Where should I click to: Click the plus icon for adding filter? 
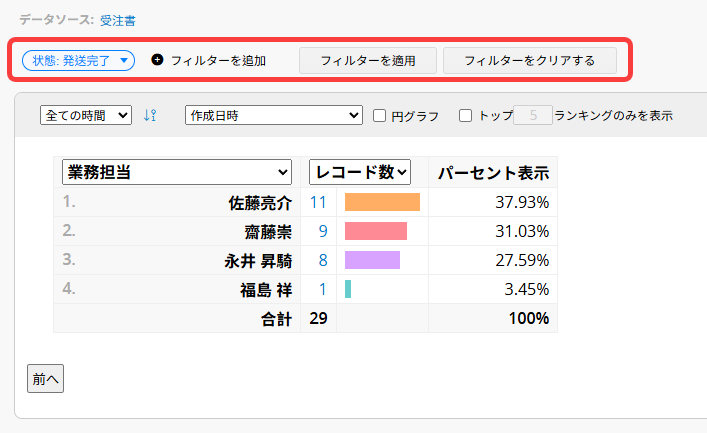[x=157, y=60]
